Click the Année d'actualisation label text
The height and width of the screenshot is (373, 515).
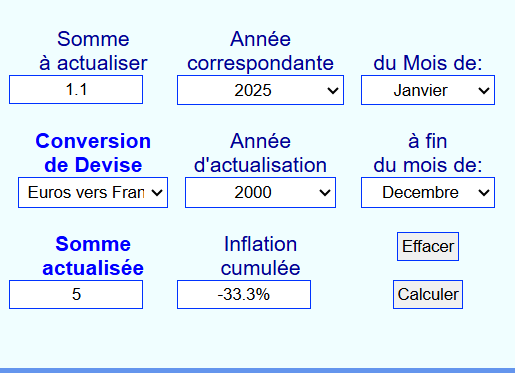coord(260,153)
